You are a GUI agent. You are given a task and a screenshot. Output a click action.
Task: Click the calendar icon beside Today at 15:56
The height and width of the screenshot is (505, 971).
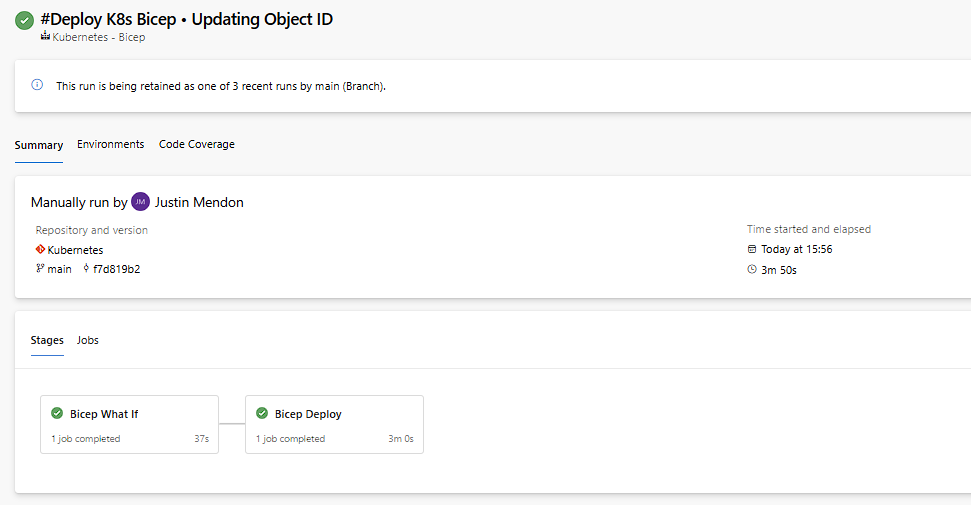(x=752, y=249)
